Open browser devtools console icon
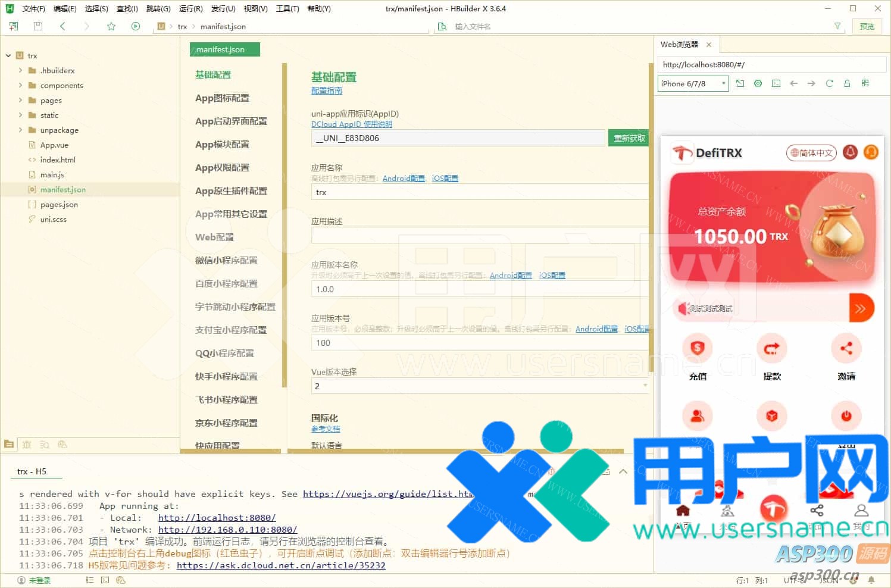This screenshot has height=588, width=891. tap(776, 83)
